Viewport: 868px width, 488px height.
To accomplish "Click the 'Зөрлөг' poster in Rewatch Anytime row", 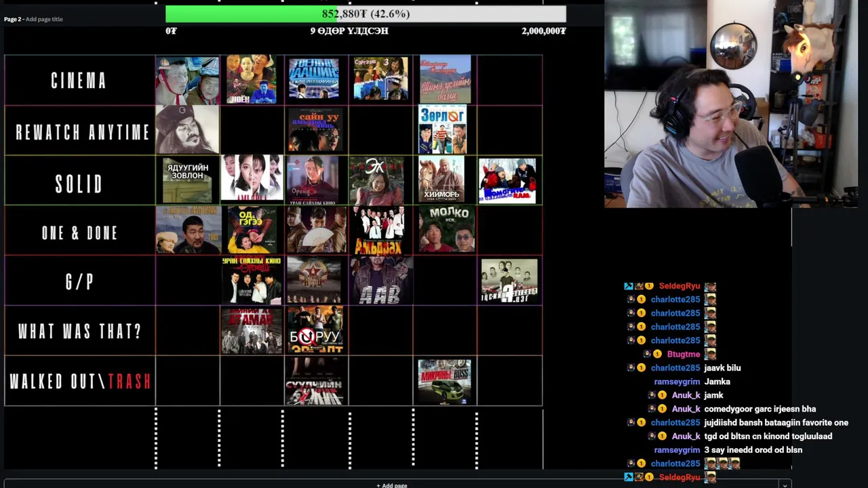I will click(443, 129).
